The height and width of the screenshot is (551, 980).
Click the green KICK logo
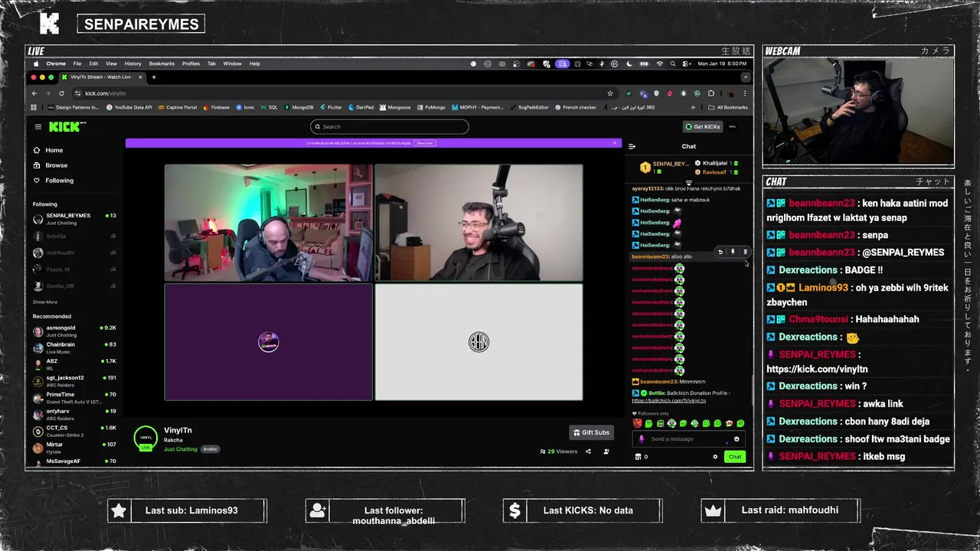(x=67, y=126)
